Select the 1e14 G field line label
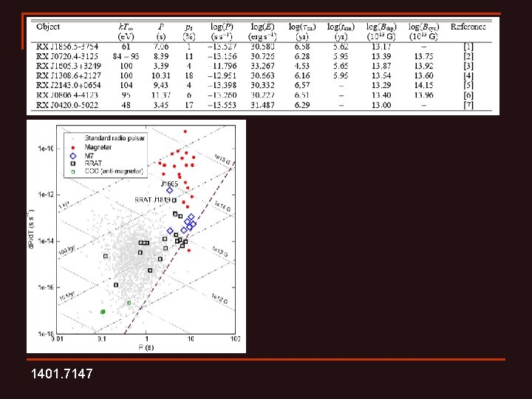Viewport: 532px width, 399px height. (222, 205)
